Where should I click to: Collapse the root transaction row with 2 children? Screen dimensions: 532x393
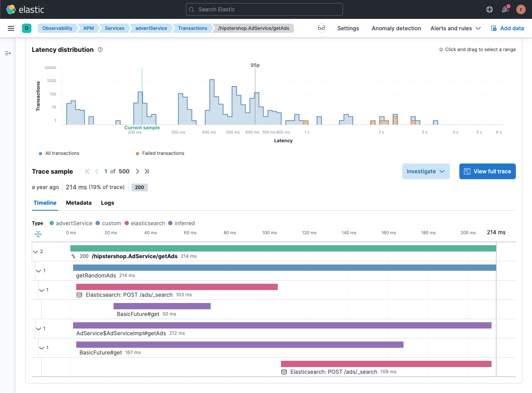(35, 252)
